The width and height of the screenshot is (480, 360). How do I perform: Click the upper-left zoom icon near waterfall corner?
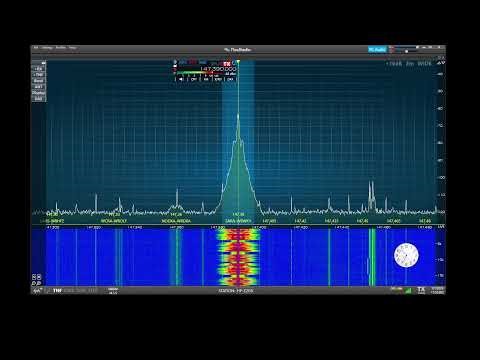(x=34, y=277)
